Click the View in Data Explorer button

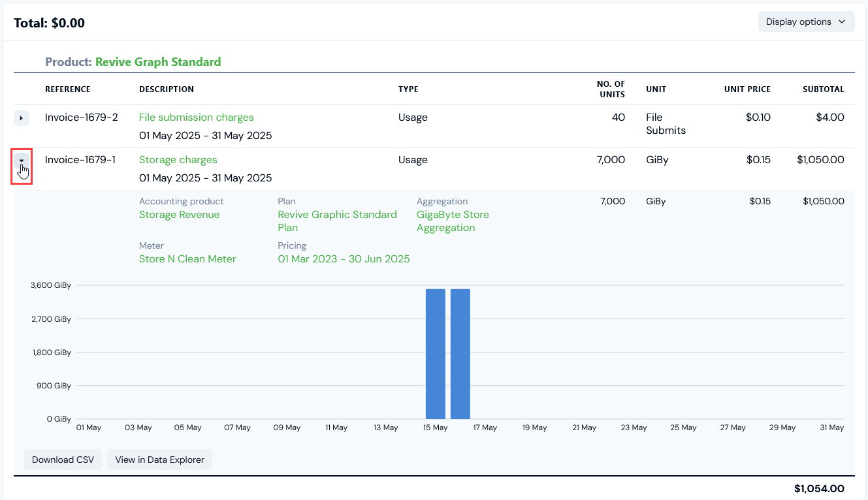click(x=159, y=460)
